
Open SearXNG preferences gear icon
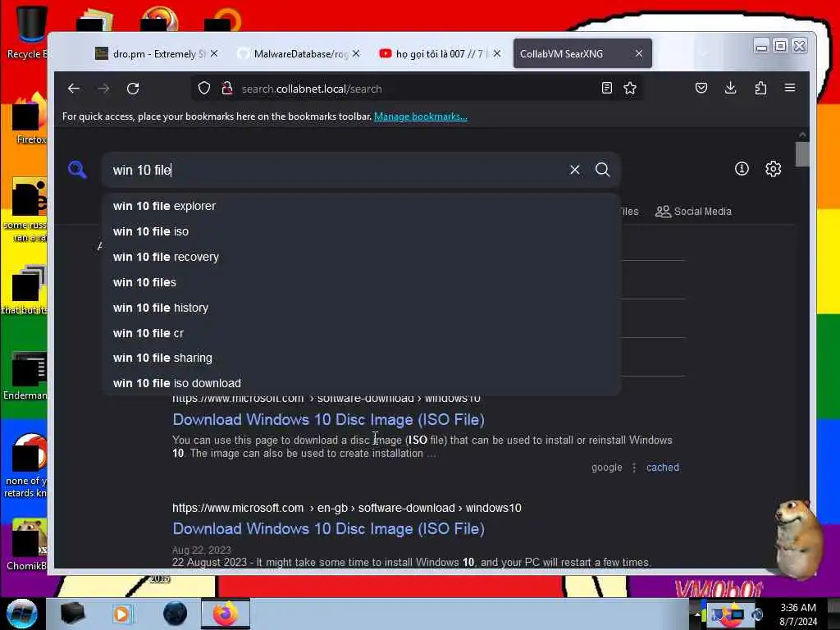(773, 169)
